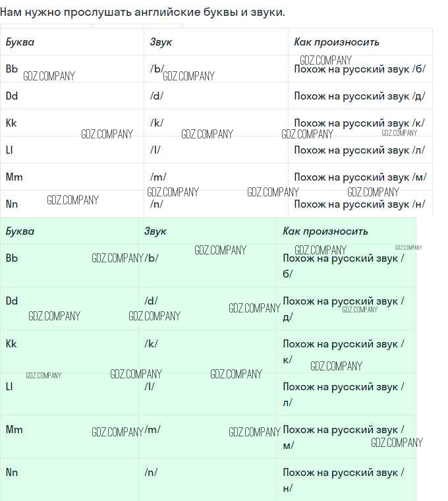Click the "Звук" header in the white table
Viewport: 448px width, 501px height.
pos(161,42)
